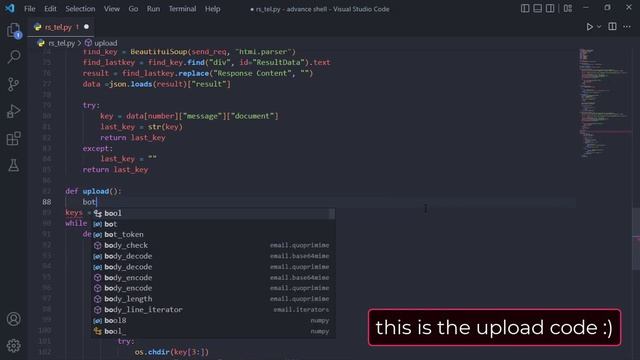Open the Manage gear menu
This screenshot has width=640, height=360.
click(14, 346)
